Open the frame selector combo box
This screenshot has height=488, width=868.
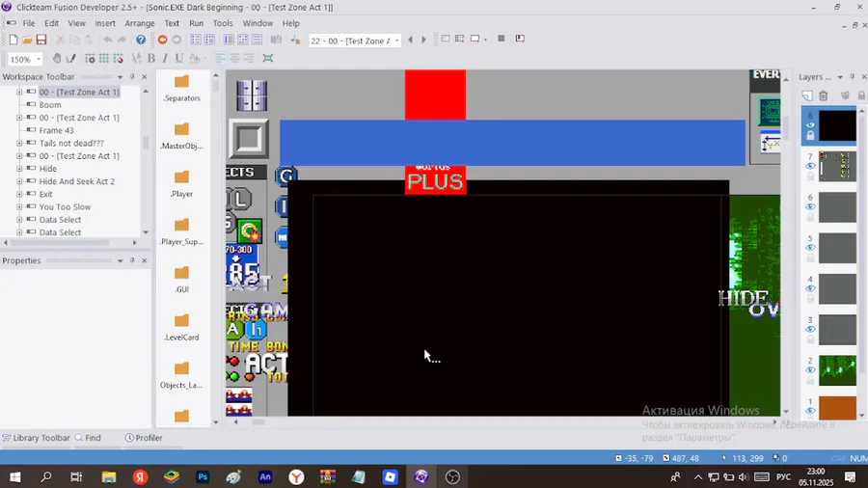coord(354,41)
